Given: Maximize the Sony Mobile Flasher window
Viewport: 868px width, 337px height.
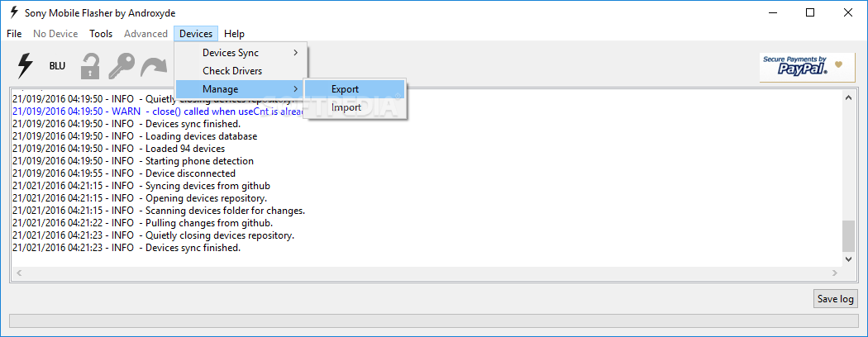Looking at the screenshot, I should coord(810,12).
